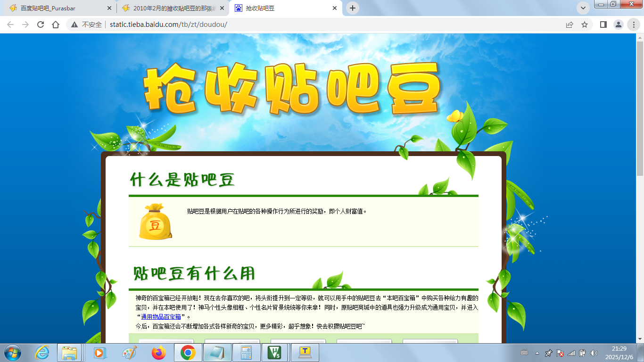Open the Chrome side panel
The image size is (644, 362).
point(603,25)
